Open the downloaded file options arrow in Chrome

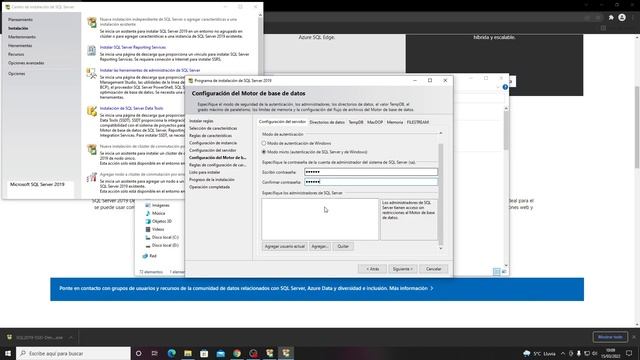pyautogui.click(x=71, y=338)
